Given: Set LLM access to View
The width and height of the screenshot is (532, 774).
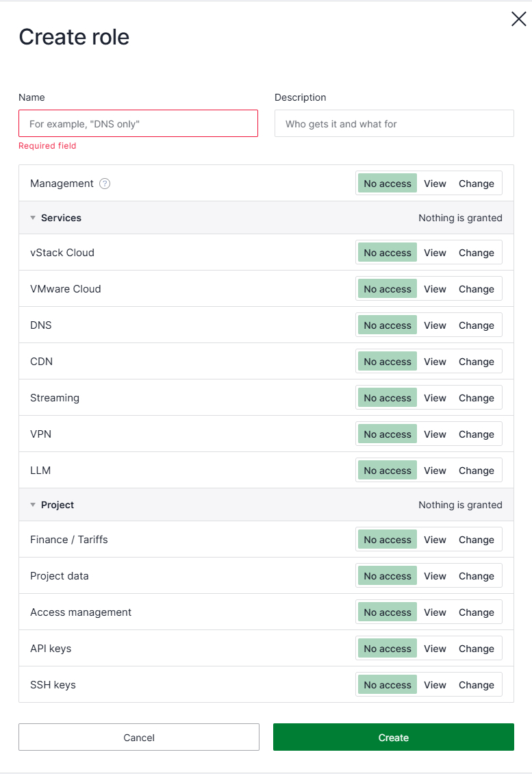Looking at the screenshot, I should pyautogui.click(x=435, y=471).
